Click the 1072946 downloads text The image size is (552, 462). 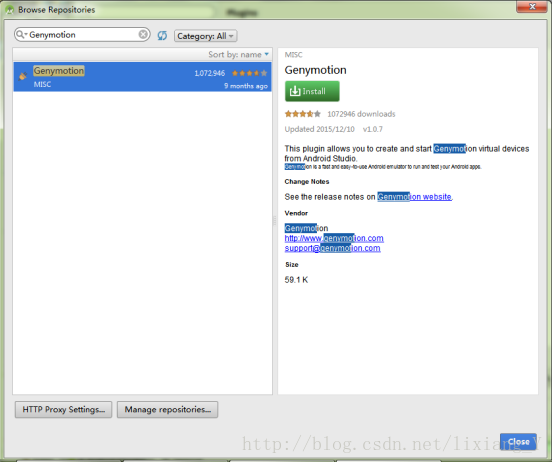361,114
